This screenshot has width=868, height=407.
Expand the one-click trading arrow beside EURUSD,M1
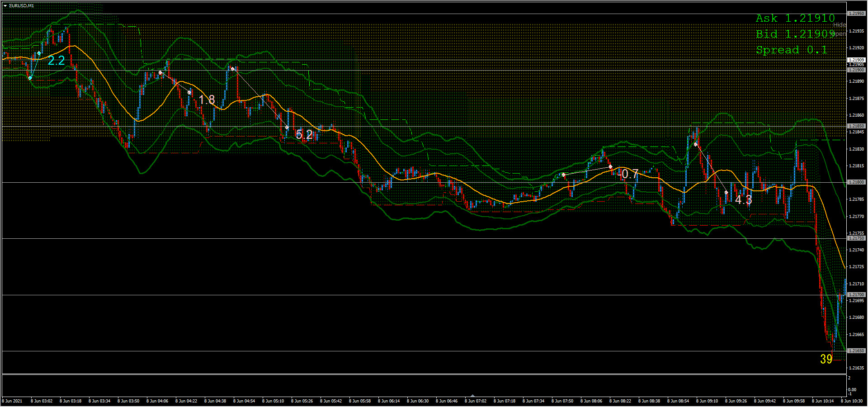point(5,6)
